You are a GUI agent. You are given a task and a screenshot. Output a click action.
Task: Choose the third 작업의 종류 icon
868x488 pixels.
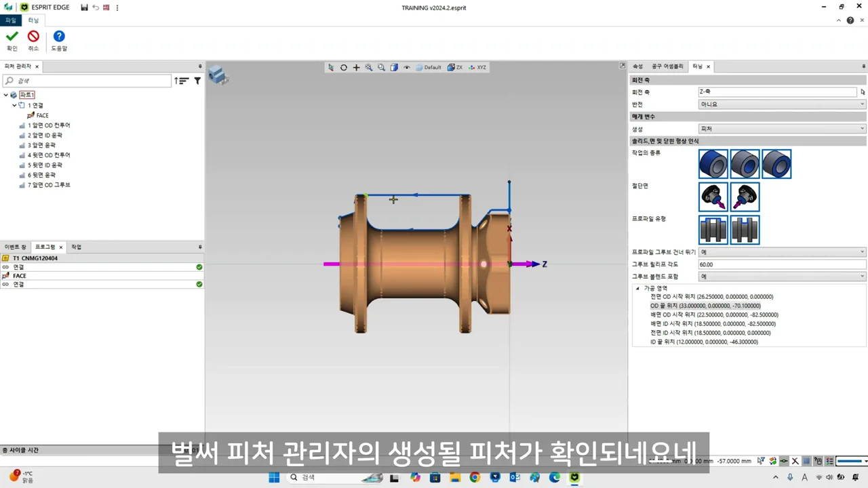(x=776, y=164)
